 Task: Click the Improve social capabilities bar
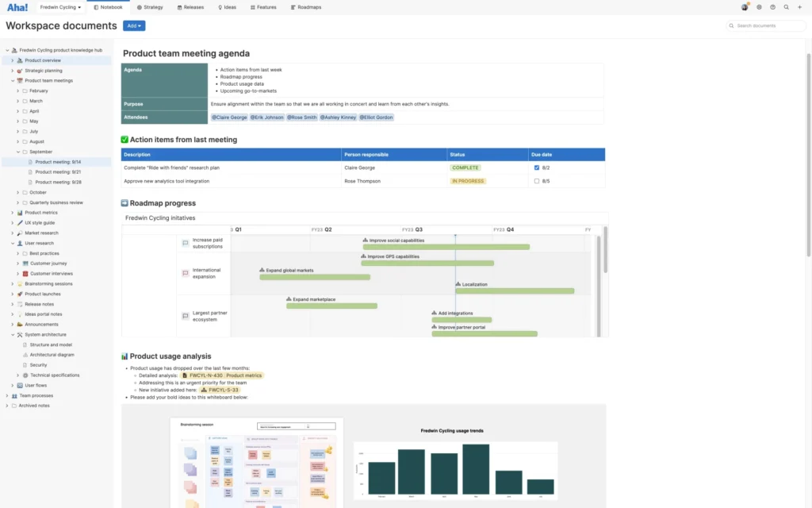coord(446,248)
